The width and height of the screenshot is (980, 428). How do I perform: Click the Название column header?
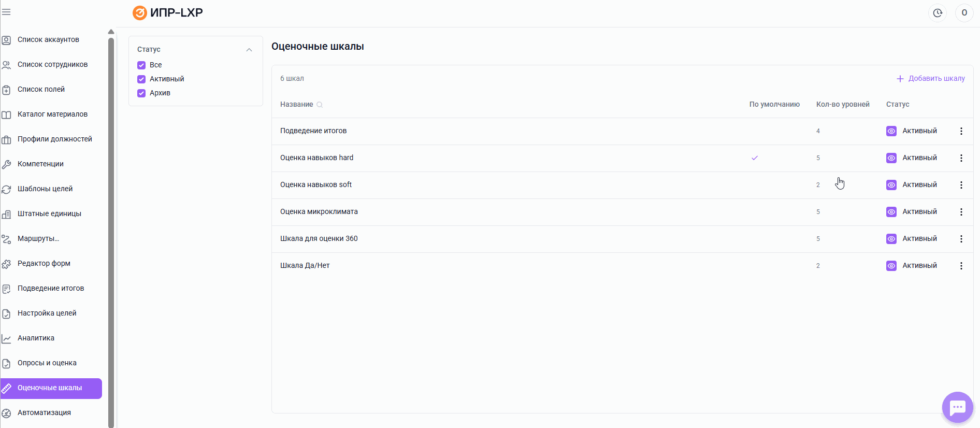[297, 105]
